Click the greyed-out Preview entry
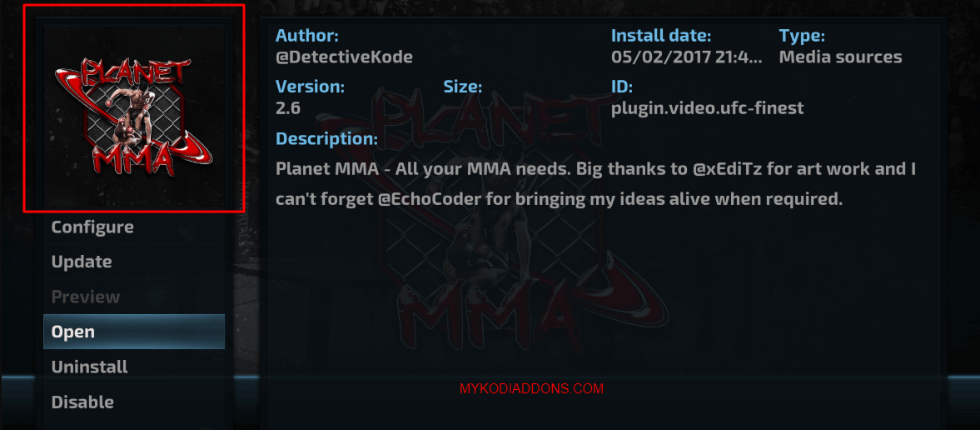Viewport: 980px width, 430px height. pyautogui.click(x=134, y=297)
